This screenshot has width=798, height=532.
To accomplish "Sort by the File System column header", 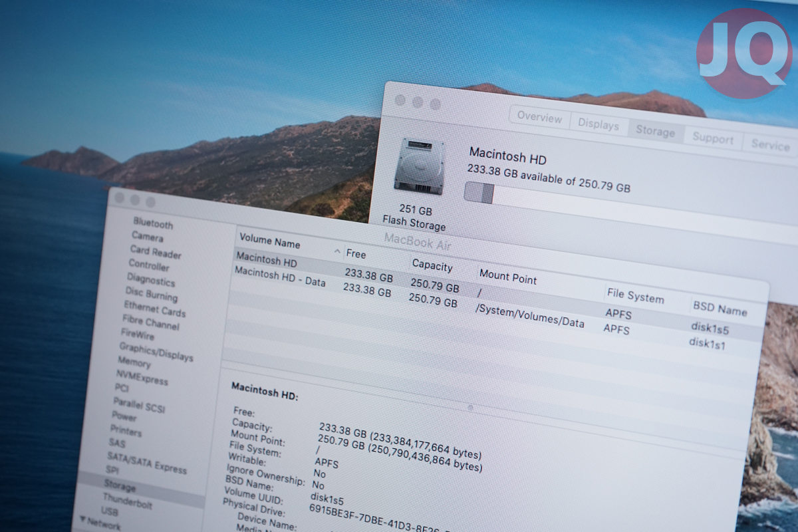I will 635,295.
